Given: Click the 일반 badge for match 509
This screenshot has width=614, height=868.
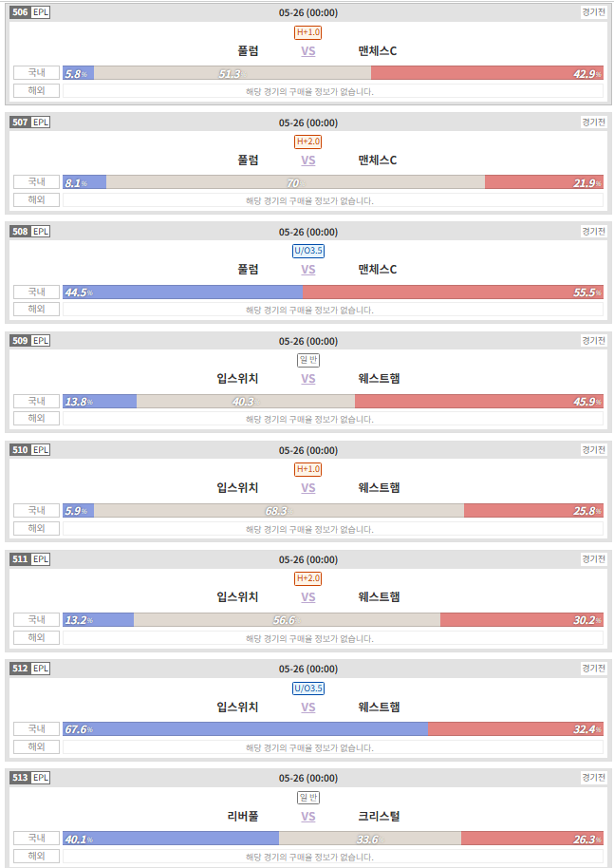Looking at the screenshot, I should pos(308,360).
